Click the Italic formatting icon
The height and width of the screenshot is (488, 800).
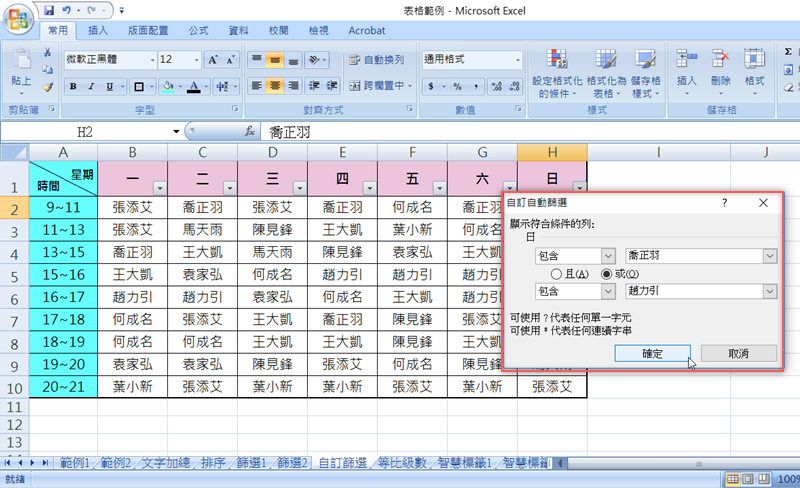tap(92, 87)
